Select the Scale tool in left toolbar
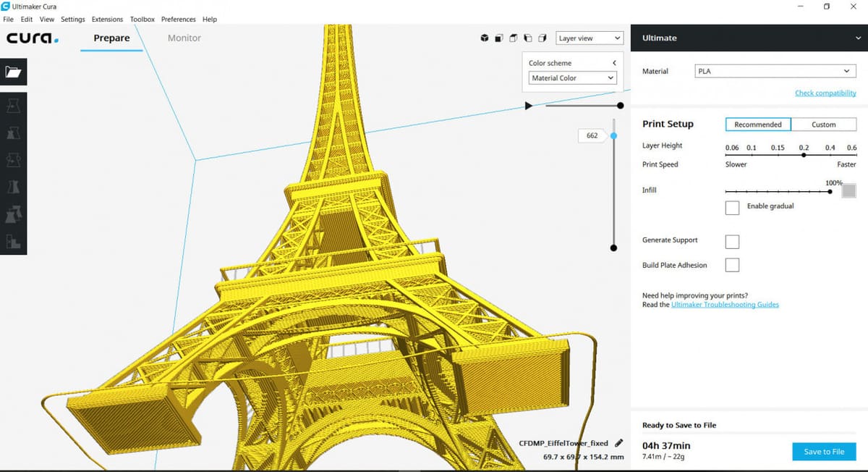 (x=14, y=133)
